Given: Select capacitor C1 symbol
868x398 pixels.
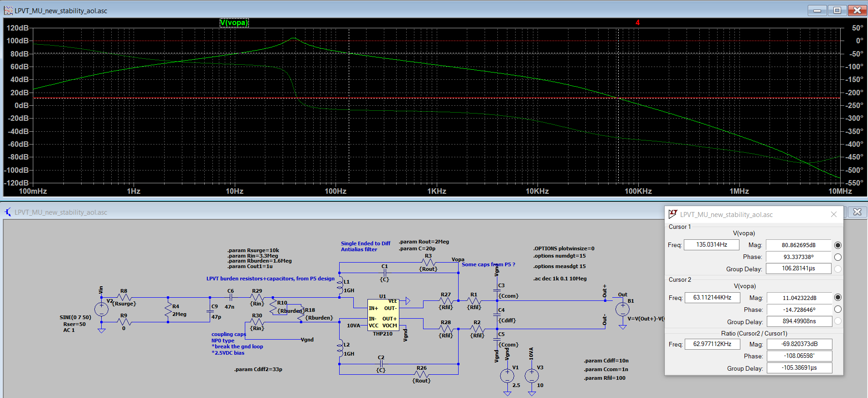Looking at the screenshot, I should coord(385,273).
